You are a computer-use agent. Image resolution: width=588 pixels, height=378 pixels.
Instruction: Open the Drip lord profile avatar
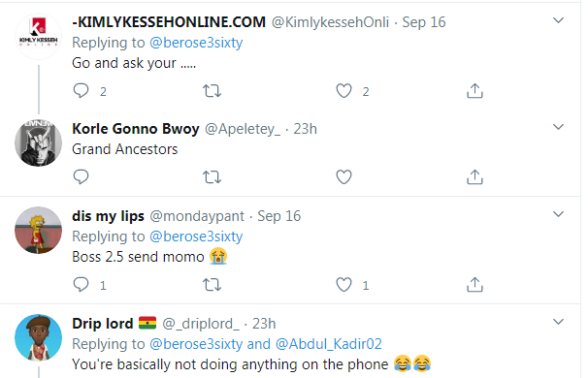click(38, 337)
